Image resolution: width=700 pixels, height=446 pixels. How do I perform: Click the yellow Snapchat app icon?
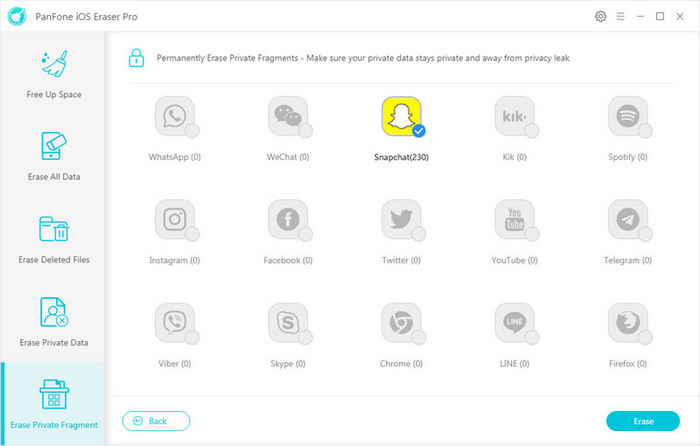(401, 116)
